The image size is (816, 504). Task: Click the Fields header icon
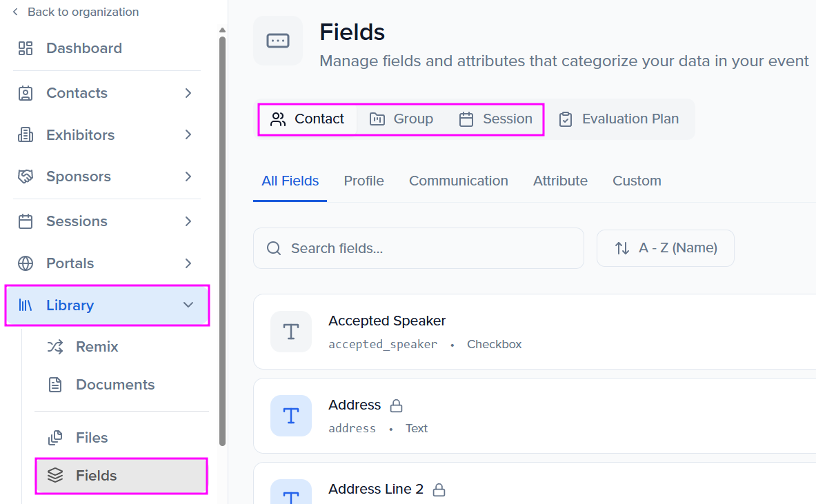click(x=278, y=41)
